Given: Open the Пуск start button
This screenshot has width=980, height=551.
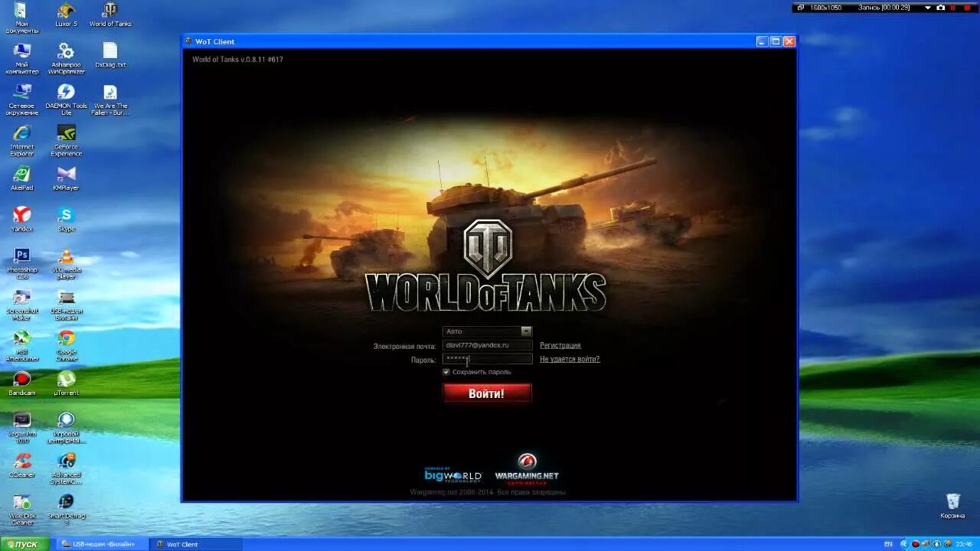Looking at the screenshot, I should pyautogui.click(x=24, y=544).
